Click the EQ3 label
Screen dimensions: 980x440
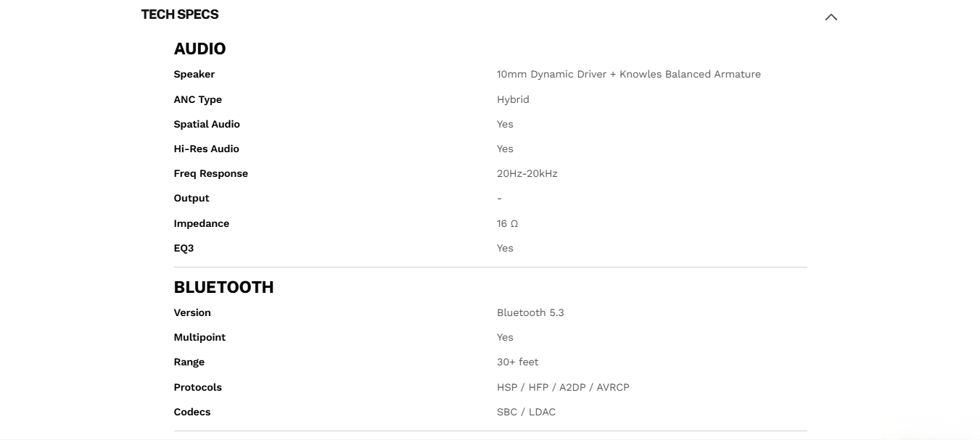pos(184,248)
